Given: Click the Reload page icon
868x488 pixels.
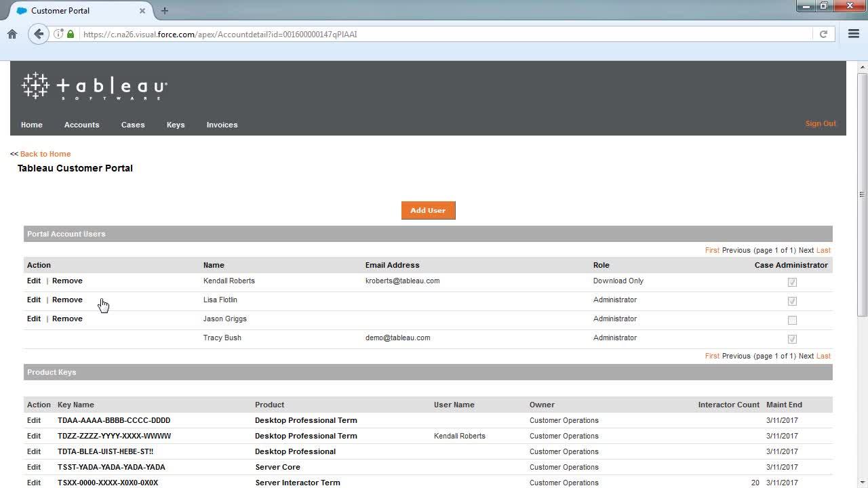Looking at the screenshot, I should [823, 34].
